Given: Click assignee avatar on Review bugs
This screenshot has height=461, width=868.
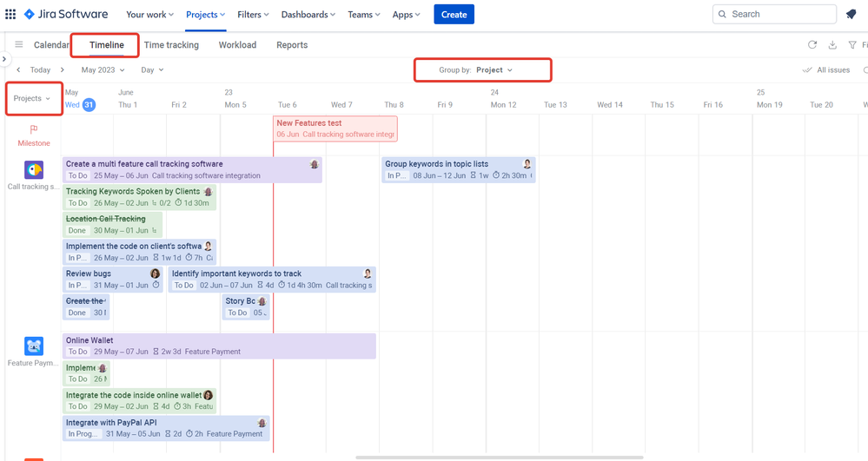Looking at the screenshot, I should pyautogui.click(x=155, y=273).
